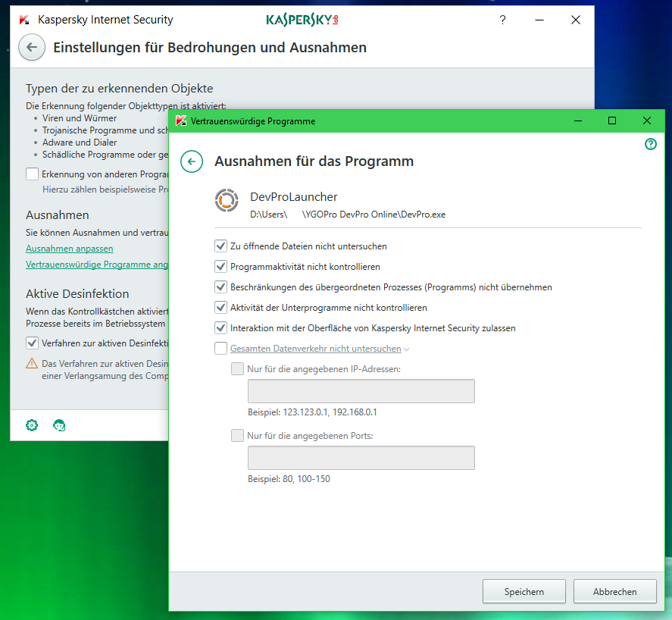The width and height of the screenshot is (672, 620).
Task: Toggle Interaktion mit der Oberfläche zulassen checkbox
Action: (220, 328)
